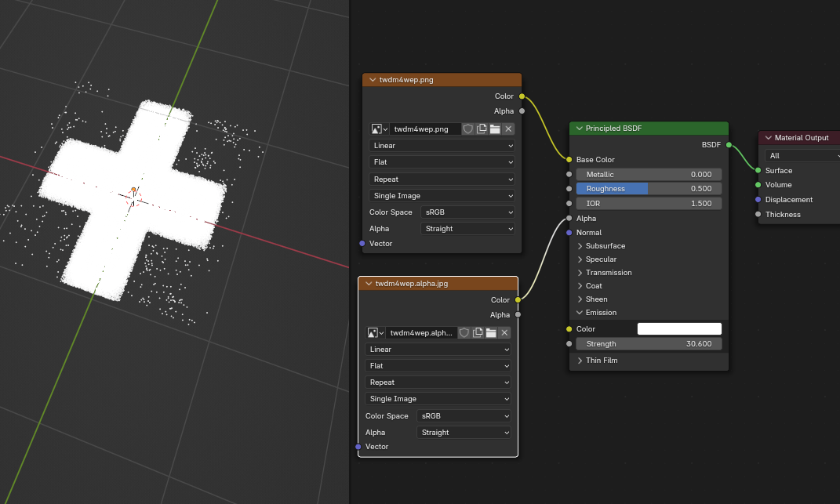The image size is (840, 504).
Task: Click the twdm4wep.png image name field
Action: coord(425,129)
